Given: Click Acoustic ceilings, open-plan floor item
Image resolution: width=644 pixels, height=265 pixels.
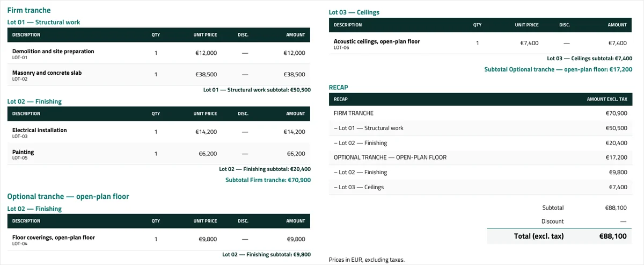Looking at the screenshot, I should [480, 43].
